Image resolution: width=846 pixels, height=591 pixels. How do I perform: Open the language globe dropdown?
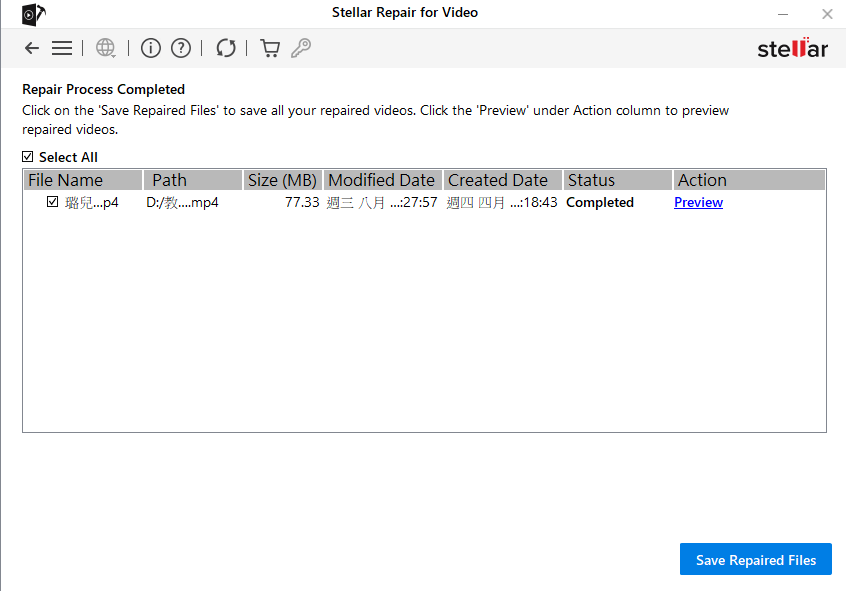coord(106,48)
